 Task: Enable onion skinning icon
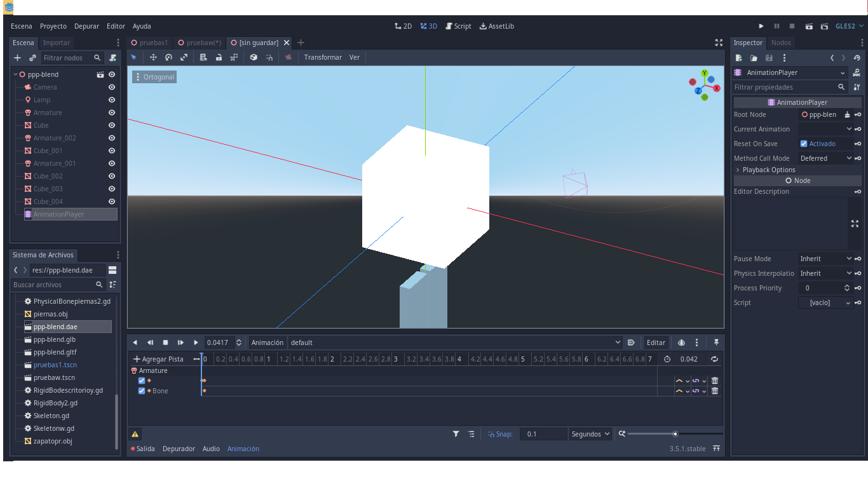pos(681,342)
